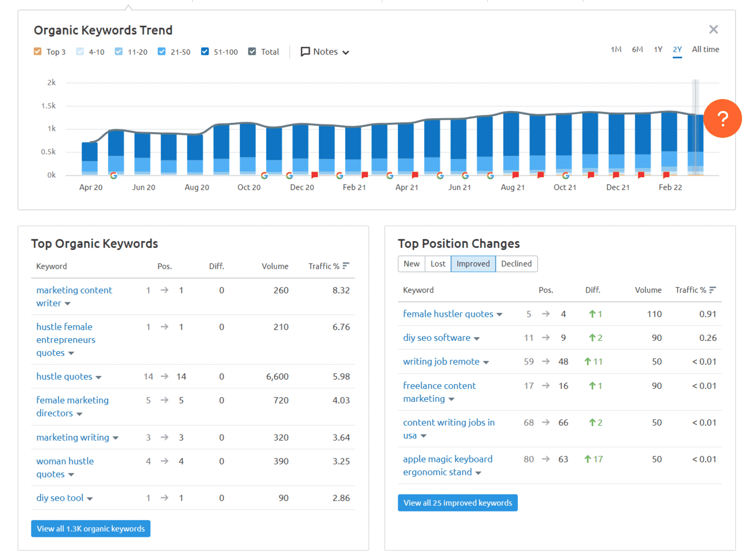Sort Top Organic Keywords by Traffic % icon

pyautogui.click(x=346, y=266)
